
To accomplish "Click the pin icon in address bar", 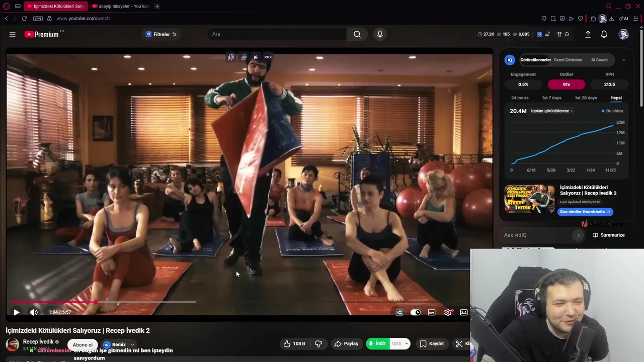I will coord(544,19).
